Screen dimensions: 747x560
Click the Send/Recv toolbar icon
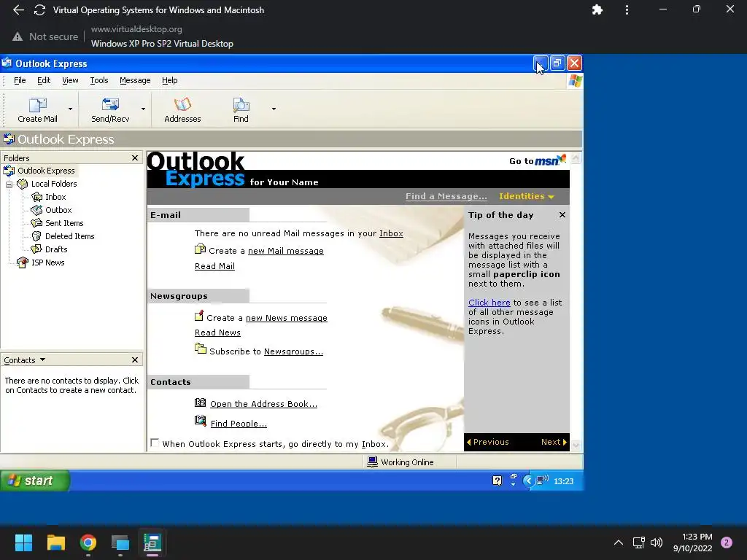click(x=110, y=105)
